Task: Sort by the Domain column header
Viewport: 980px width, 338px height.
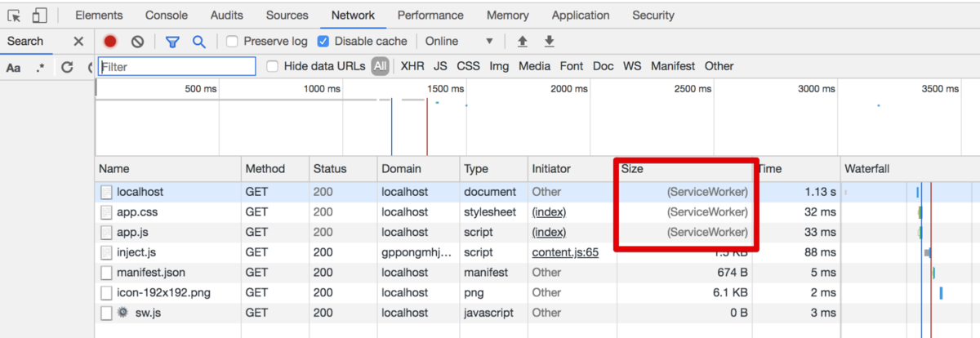Action: click(x=419, y=169)
